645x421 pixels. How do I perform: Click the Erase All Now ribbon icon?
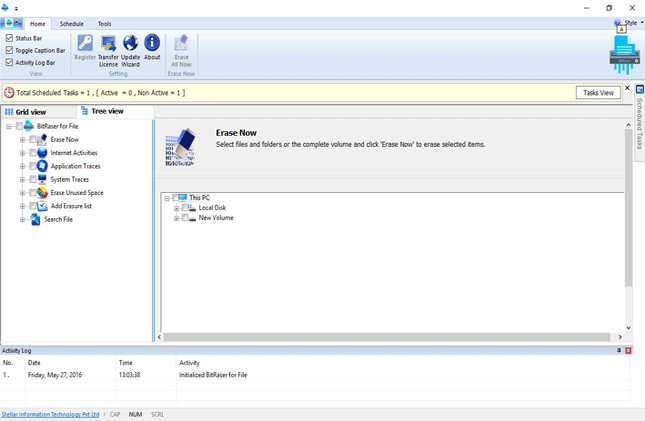tap(181, 43)
